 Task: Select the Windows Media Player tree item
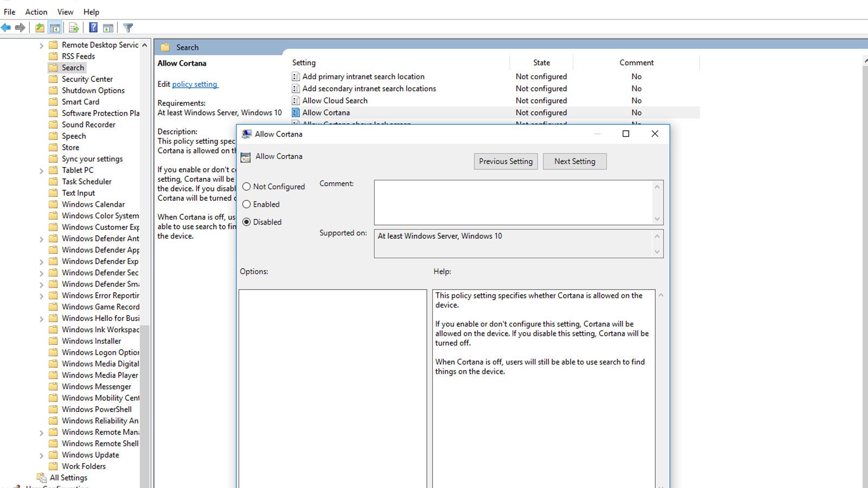[x=100, y=375]
